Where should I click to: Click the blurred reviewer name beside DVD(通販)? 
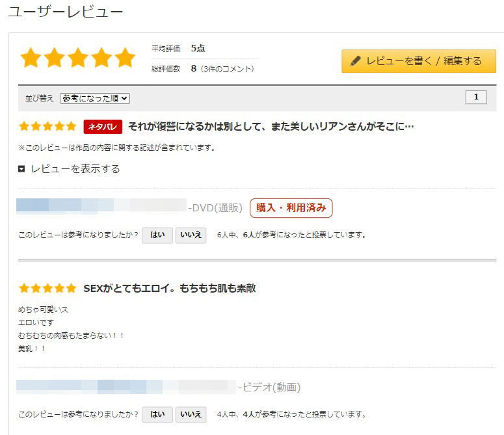(101, 205)
